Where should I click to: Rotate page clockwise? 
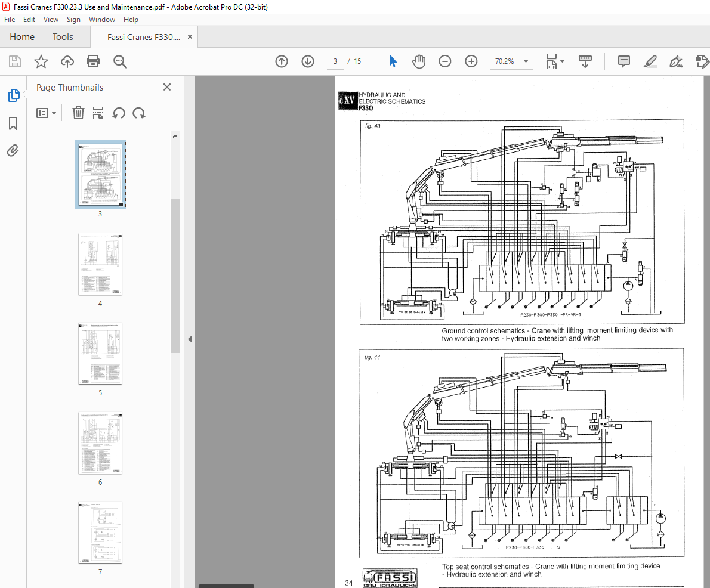139,113
